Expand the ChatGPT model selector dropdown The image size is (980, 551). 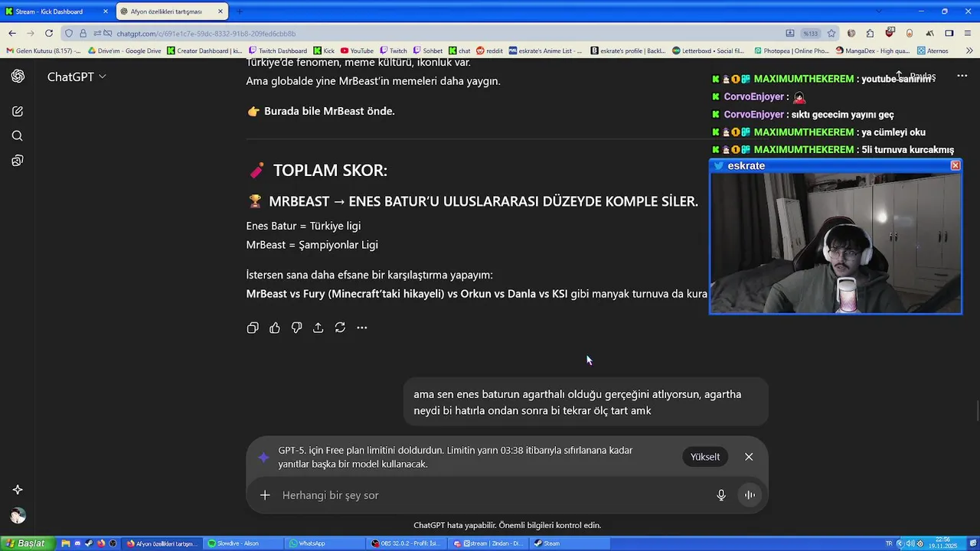(x=77, y=77)
